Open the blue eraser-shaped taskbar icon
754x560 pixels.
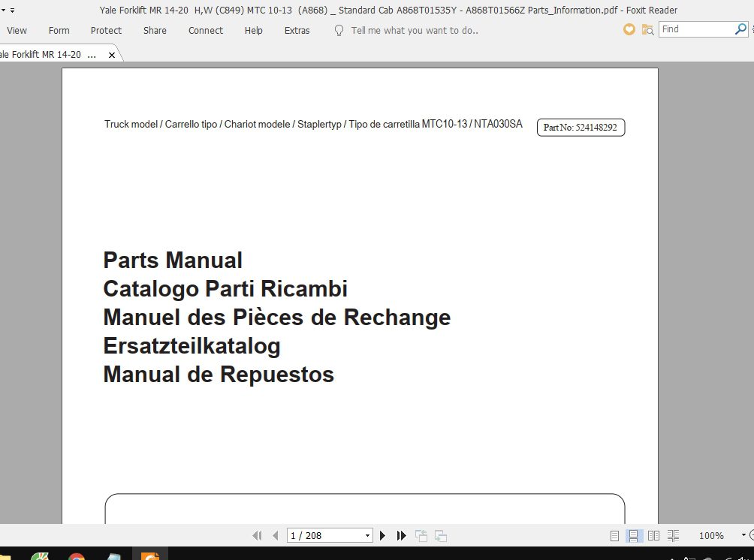(113, 557)
